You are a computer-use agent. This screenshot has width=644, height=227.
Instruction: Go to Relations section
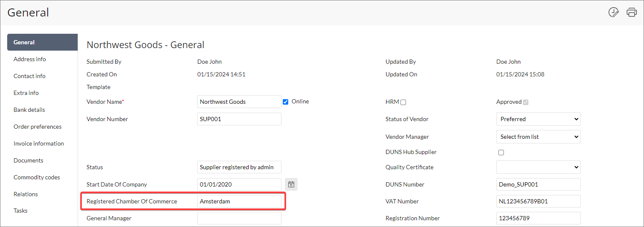26,194
